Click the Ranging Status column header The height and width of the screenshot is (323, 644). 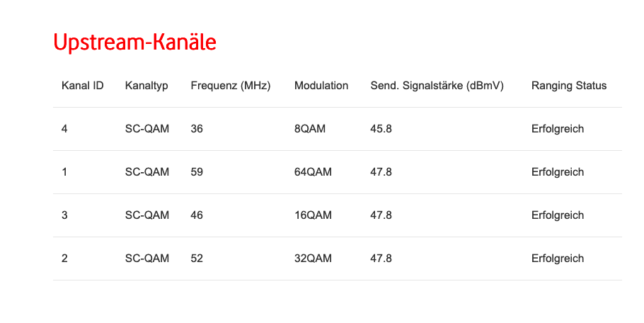[x=569, y=86]
